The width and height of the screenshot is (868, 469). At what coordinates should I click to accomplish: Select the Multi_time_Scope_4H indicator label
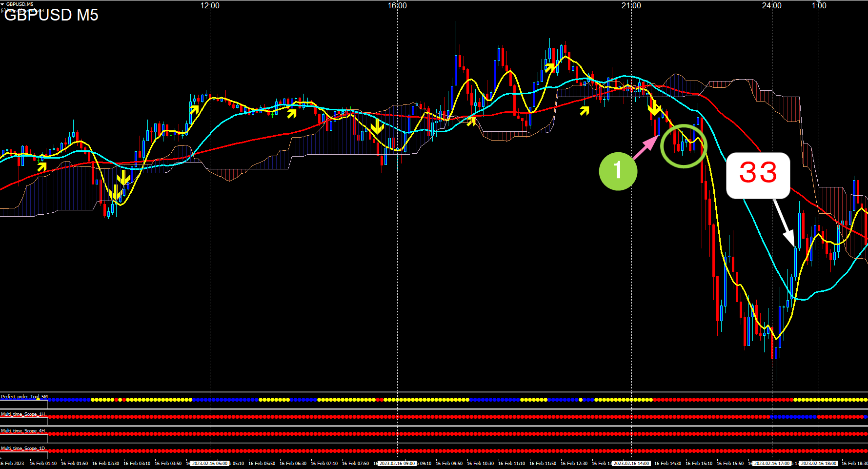point(23,431)
